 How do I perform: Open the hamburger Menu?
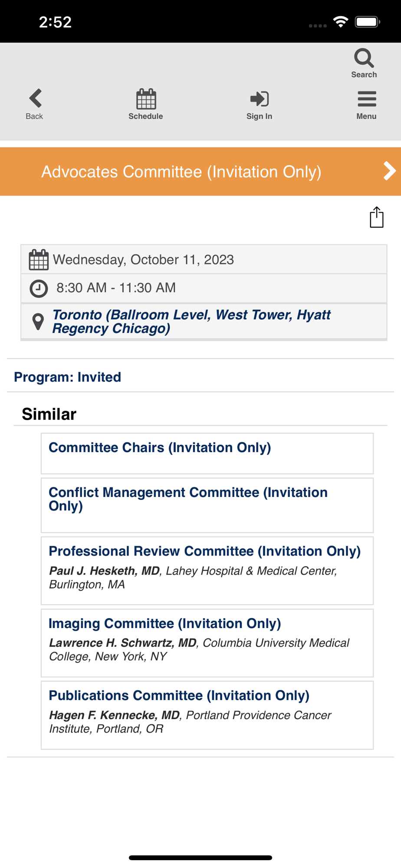click(367, 99)
